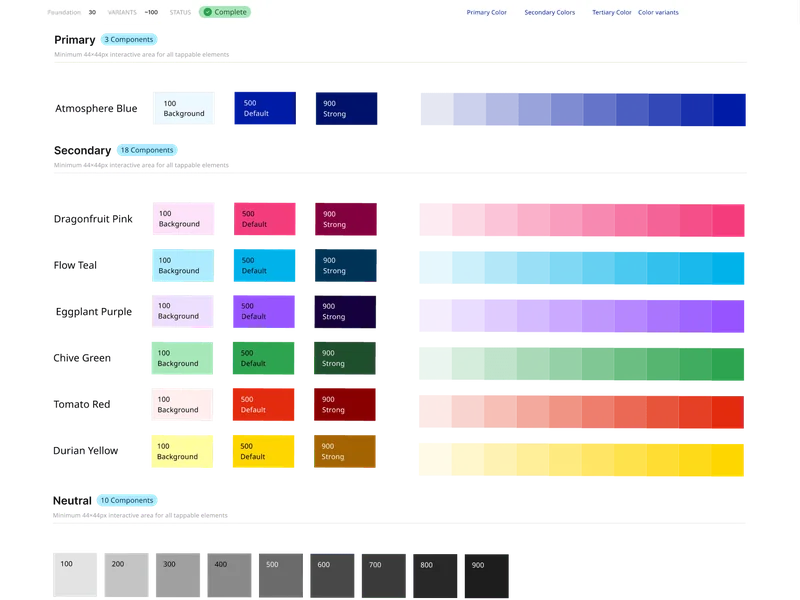The height and width of the screenshot is (600, 800).
Task: Select Atmosphere Blue 100 Background swatch
Action: point(184,108)
